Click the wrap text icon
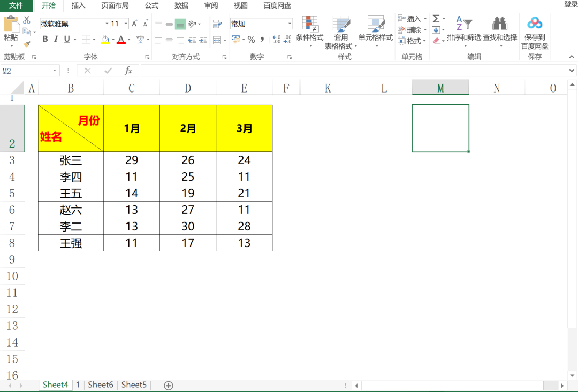This screenshot has height=392, width=578. (x=217, y=24)
